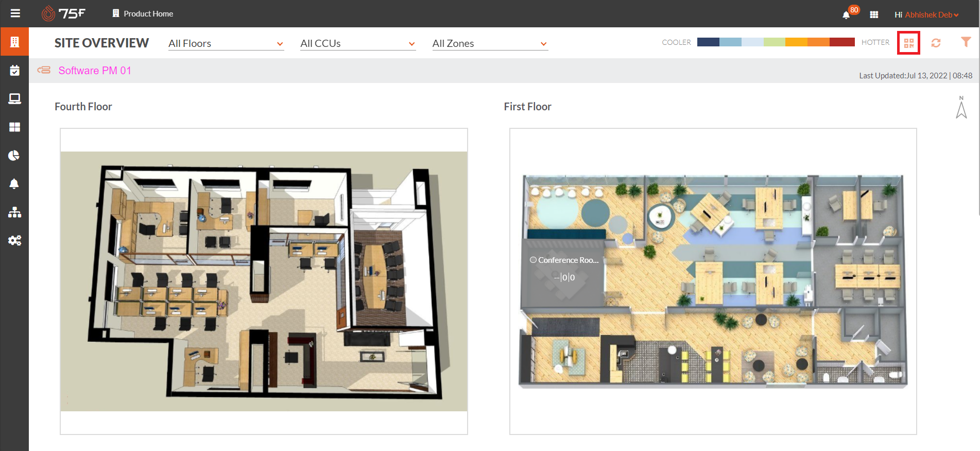This screenshot has height=451, width=980.
Task: Open the alerts bell sidebar icon
Action: (14, 183)
